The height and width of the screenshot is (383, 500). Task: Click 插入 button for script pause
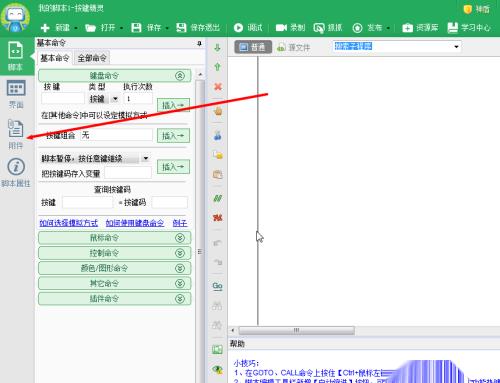coord(173,167)
